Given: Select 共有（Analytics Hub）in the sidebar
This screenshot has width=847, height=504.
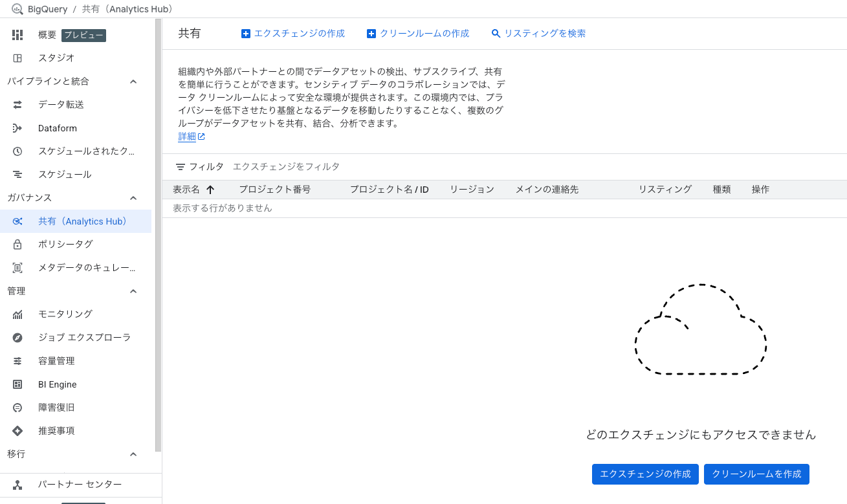Looking at the screenshot, I should [x=76, y=221].
